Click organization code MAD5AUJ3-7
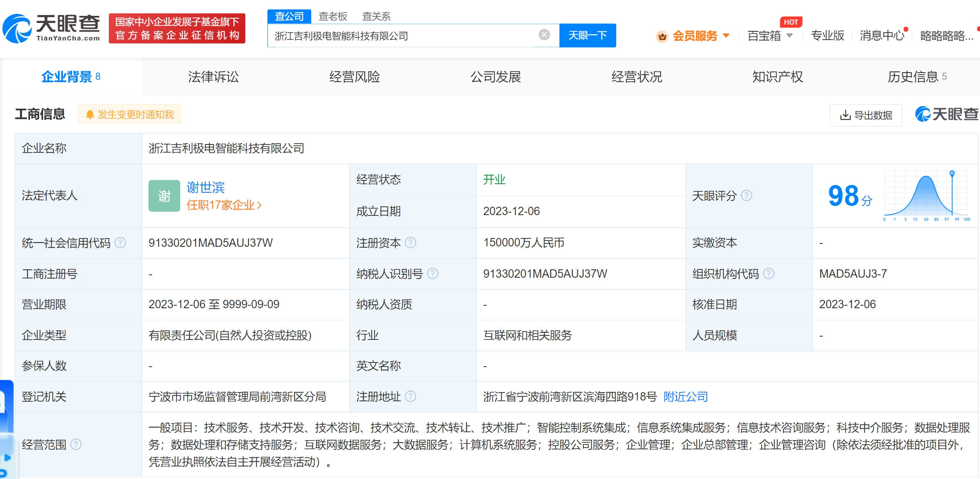The height and width of the screenshot is (479, 980). tap(853, 274)
